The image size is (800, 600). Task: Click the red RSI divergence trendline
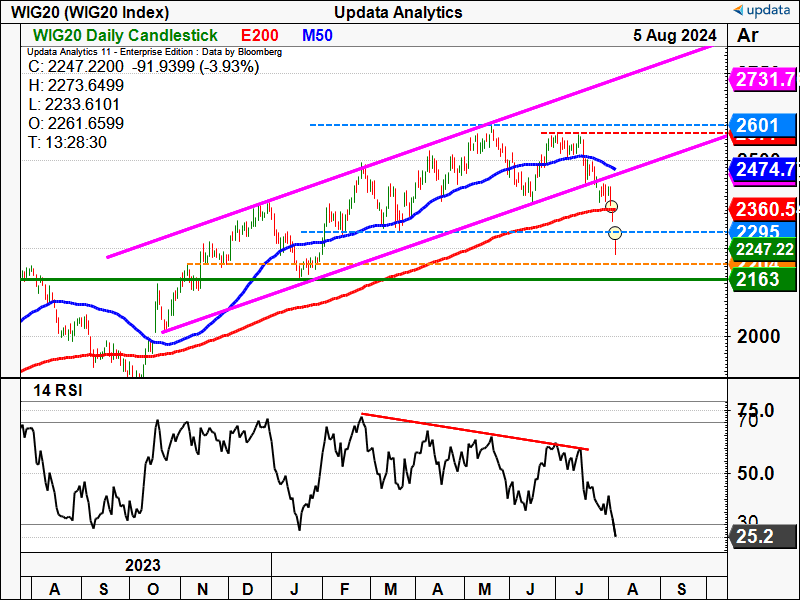tap(474, 432)
